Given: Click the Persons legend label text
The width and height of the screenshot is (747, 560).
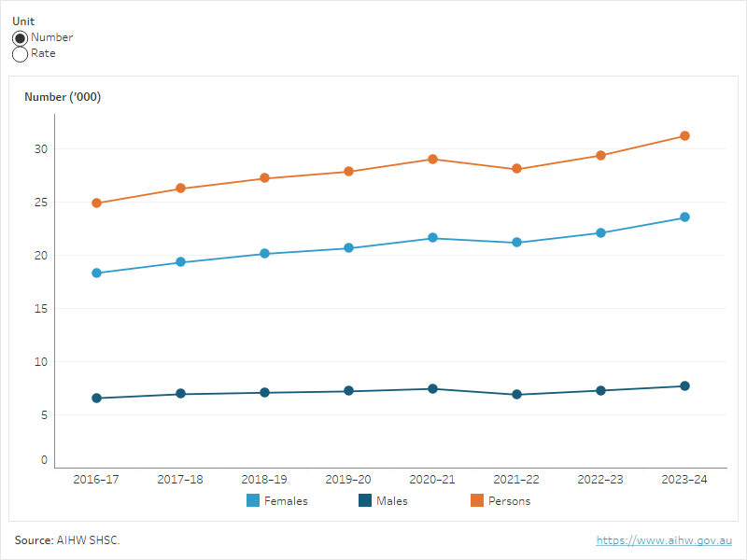Looking at the screenshot, I should 509,501.
